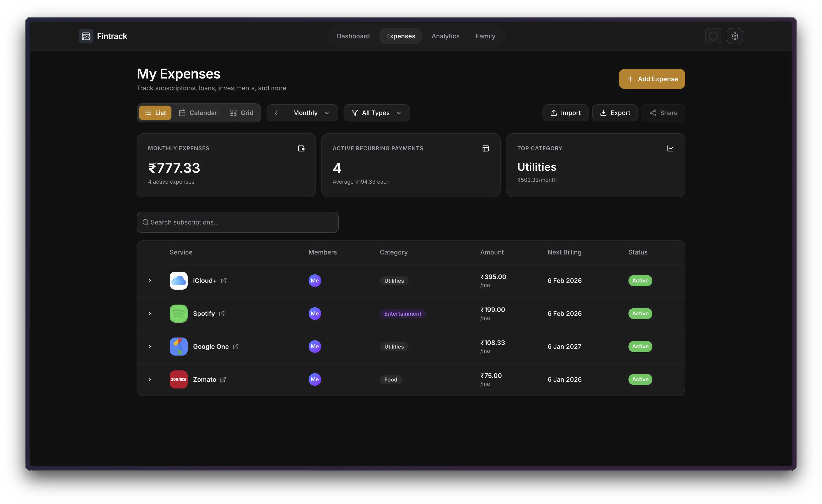Viewport: 822px width, 504px height.
Task: Click the Active badge in Spotify row
Action: click(640, 314)
